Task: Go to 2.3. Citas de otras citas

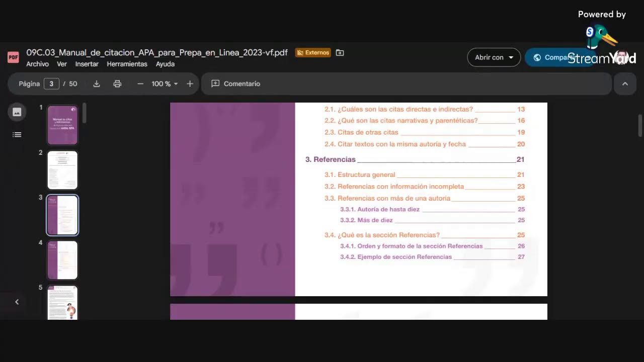Action: coord(425,133)
